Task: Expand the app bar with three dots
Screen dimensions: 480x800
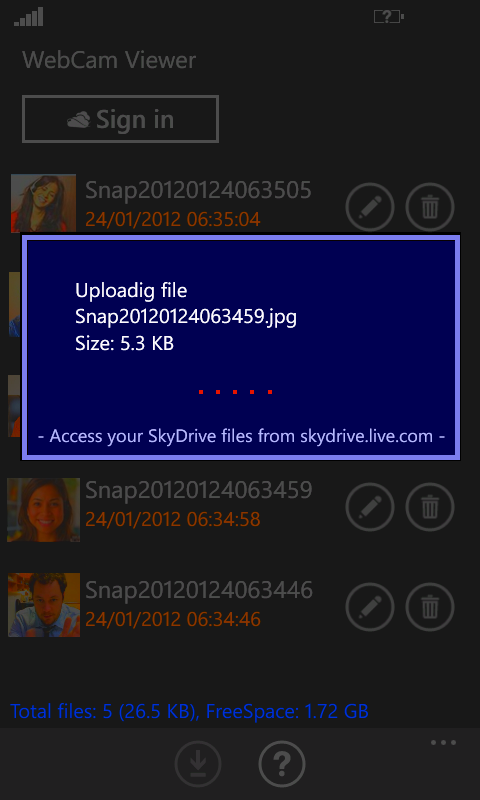Action: click(x=443, y=743)
